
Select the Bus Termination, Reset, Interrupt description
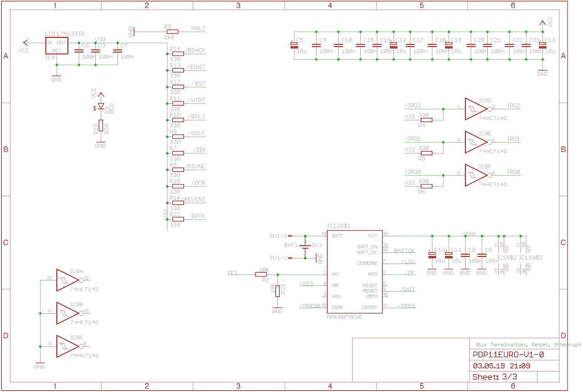[528, 344]
